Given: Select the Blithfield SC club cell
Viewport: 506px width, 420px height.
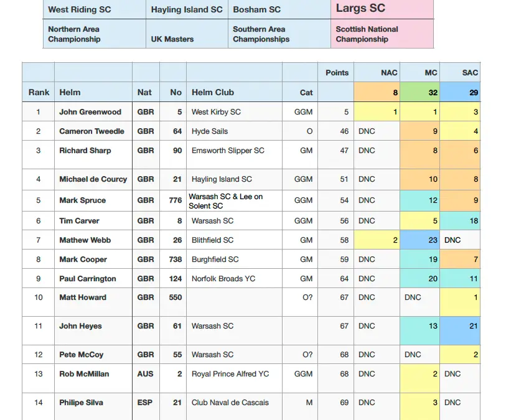Looking at the screenshot, I should pyautogui.click(x=234, y=240).
